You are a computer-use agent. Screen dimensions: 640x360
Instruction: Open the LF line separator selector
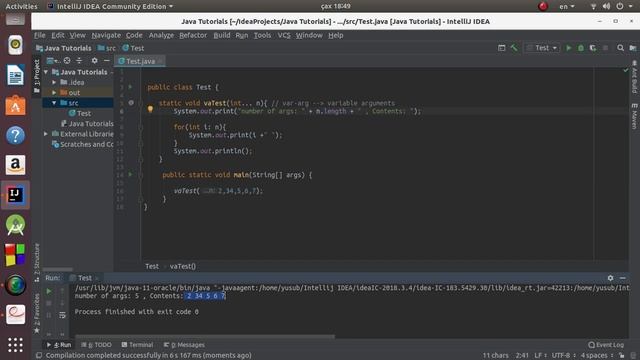[540, 356]
